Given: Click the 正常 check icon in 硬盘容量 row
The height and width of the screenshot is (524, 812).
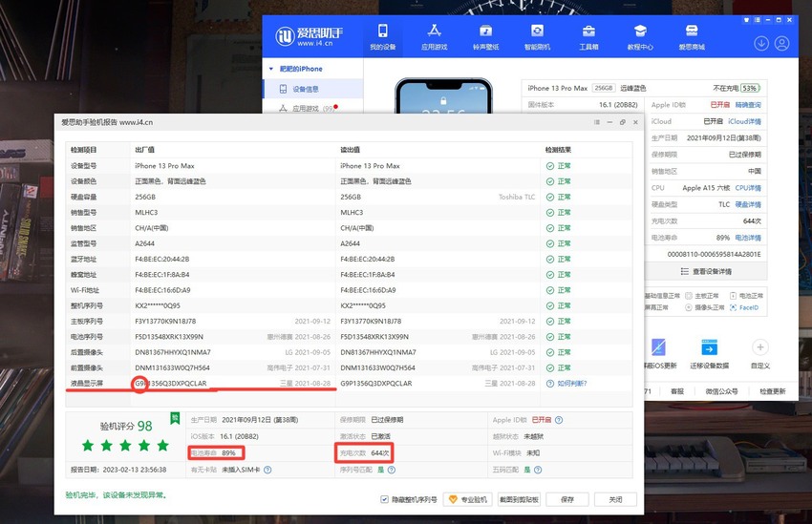Looking at the screenshot, I should point(550,197).
